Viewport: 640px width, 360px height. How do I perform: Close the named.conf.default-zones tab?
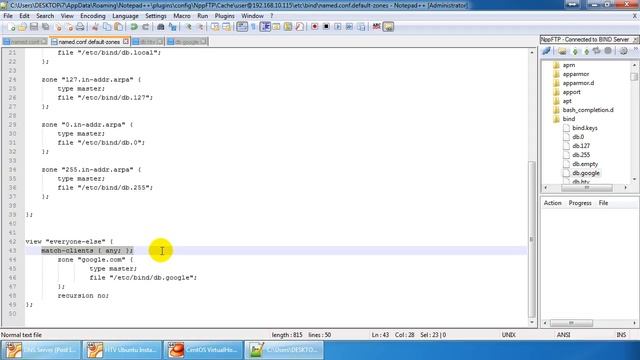[126, 41]
